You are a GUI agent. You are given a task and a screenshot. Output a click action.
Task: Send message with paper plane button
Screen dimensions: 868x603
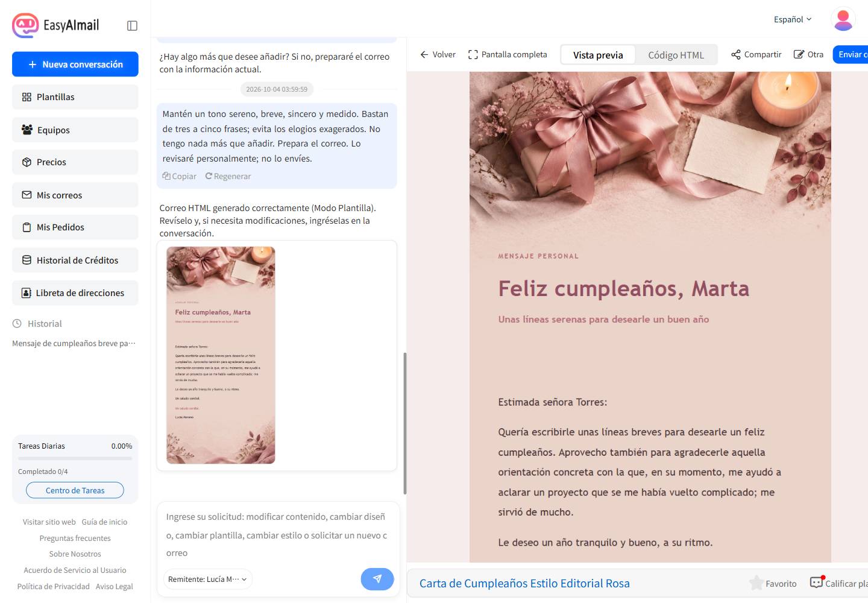(377, 579)
